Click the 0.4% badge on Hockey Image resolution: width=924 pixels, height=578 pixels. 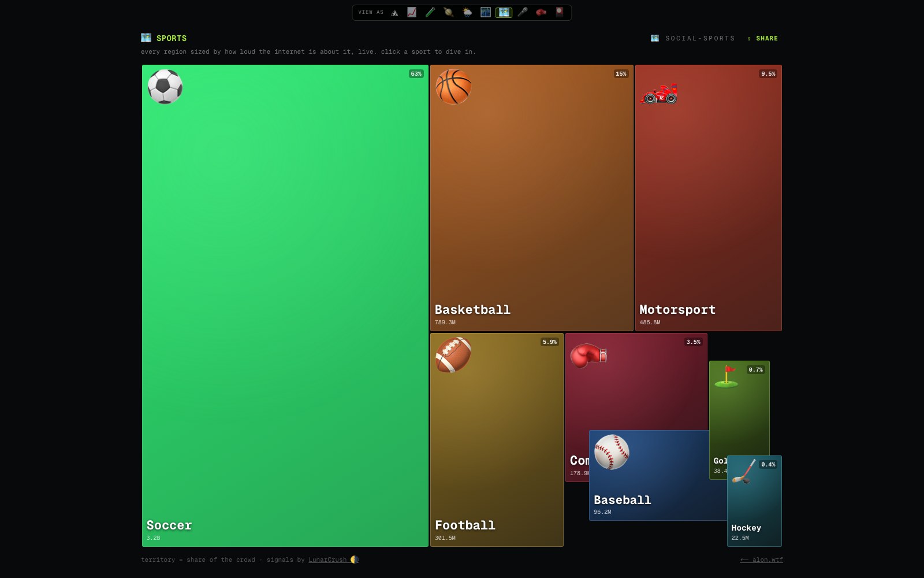tap(768, 465)
